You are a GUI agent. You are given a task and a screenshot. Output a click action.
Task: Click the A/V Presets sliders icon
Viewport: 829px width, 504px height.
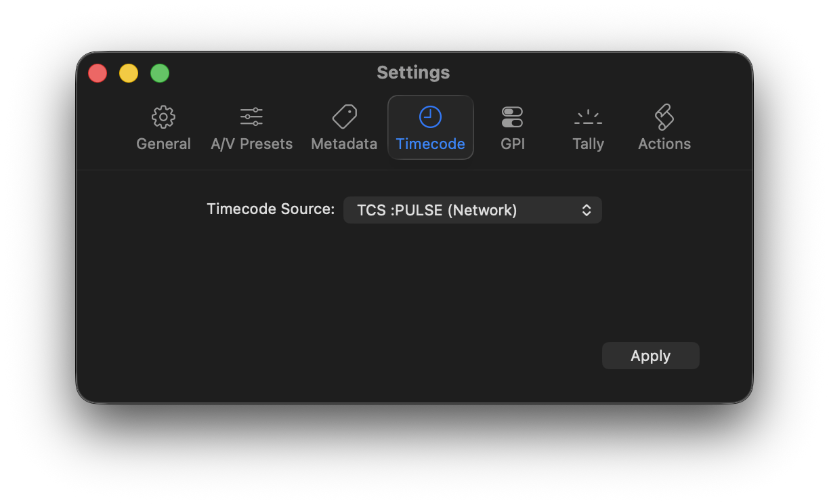pos(251,117)
